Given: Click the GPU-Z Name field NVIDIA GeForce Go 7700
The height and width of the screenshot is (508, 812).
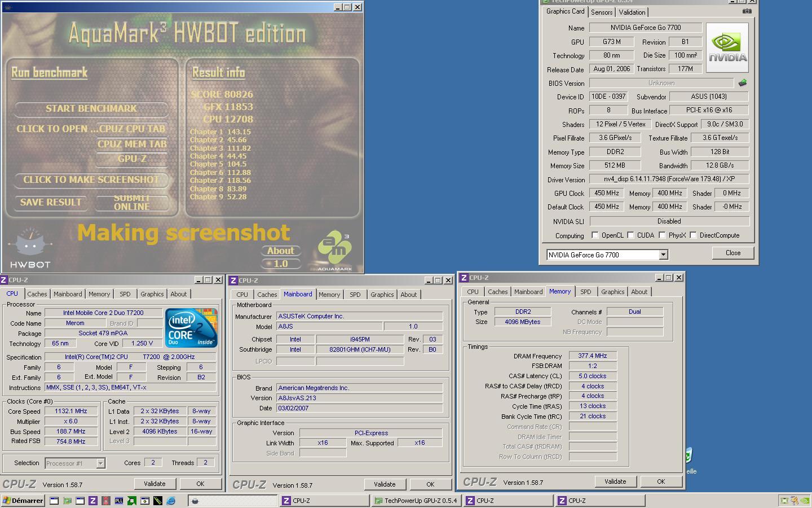Looking at the screenshot, I should [646, 28].
